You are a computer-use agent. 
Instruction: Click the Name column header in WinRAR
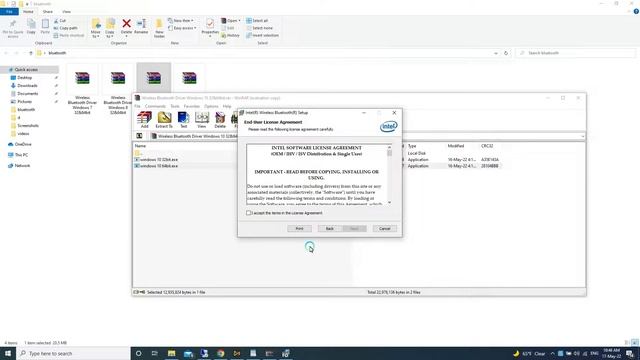(140, 146)
